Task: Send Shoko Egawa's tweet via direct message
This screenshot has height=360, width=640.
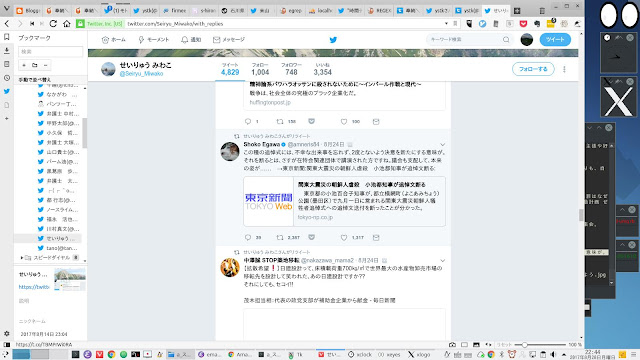Action: click(x=376, y=237)
